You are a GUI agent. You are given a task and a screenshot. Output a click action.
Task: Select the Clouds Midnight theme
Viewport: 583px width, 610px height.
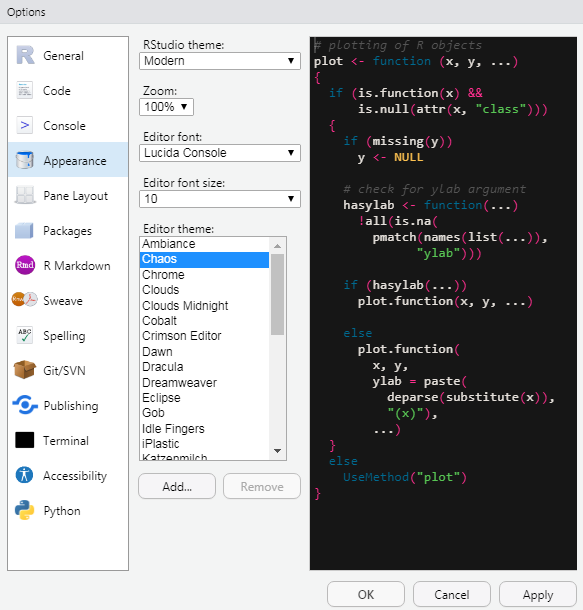pos(205,306)
